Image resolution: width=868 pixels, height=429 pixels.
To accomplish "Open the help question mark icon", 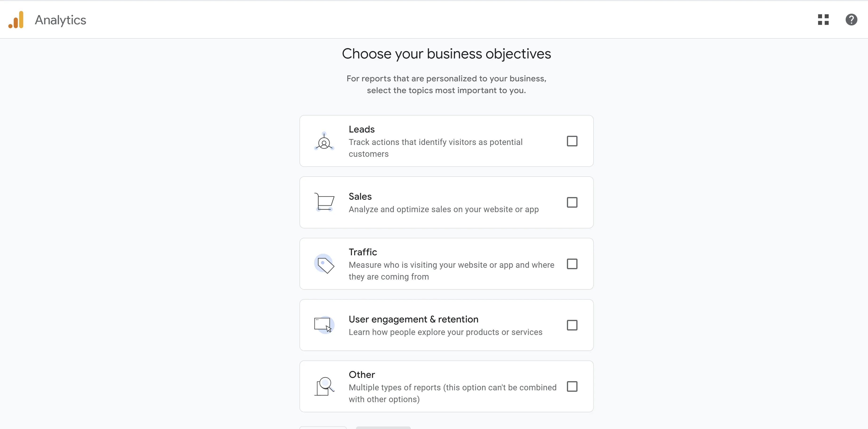I will (851, 20).
